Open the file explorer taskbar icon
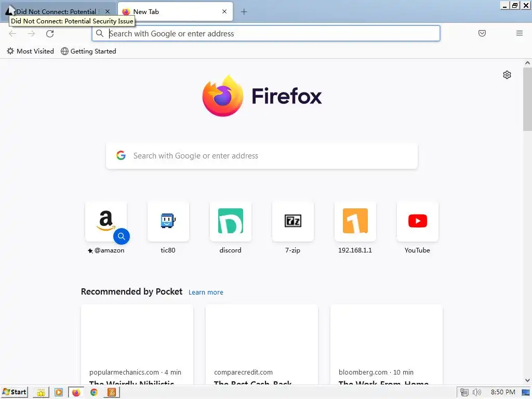The image size is (532, 399). point(41,393)
